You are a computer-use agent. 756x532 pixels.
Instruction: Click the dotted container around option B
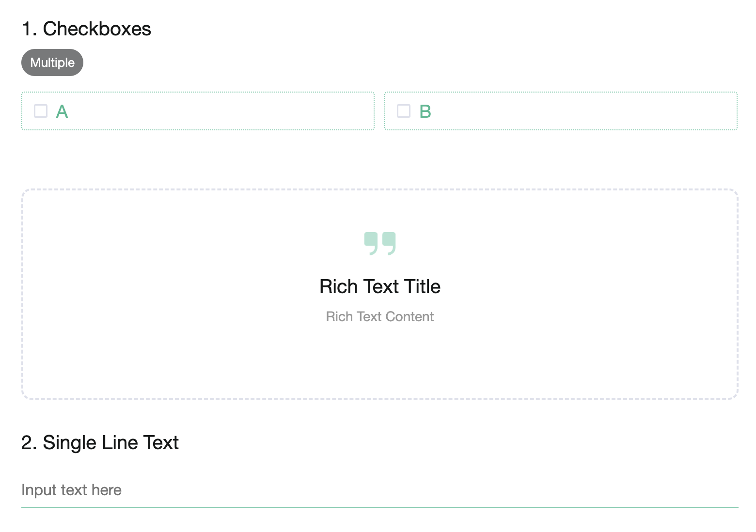560,111
